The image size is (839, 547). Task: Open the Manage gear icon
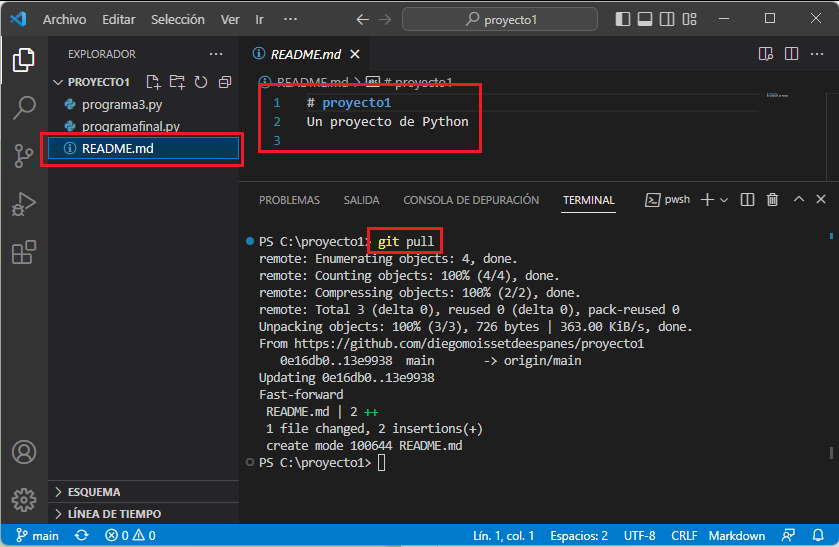tap(24, 500)
